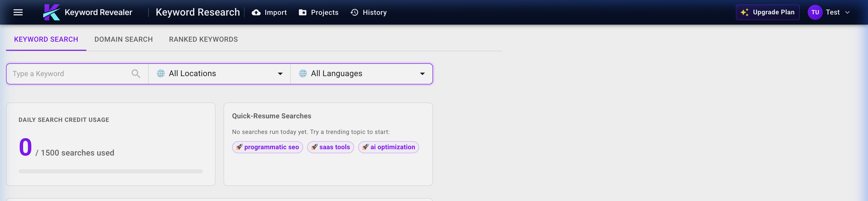This screenshot has width=868, height=201.
Task: Click the rocket icon on ai optimization
Action: click(365, 147)
